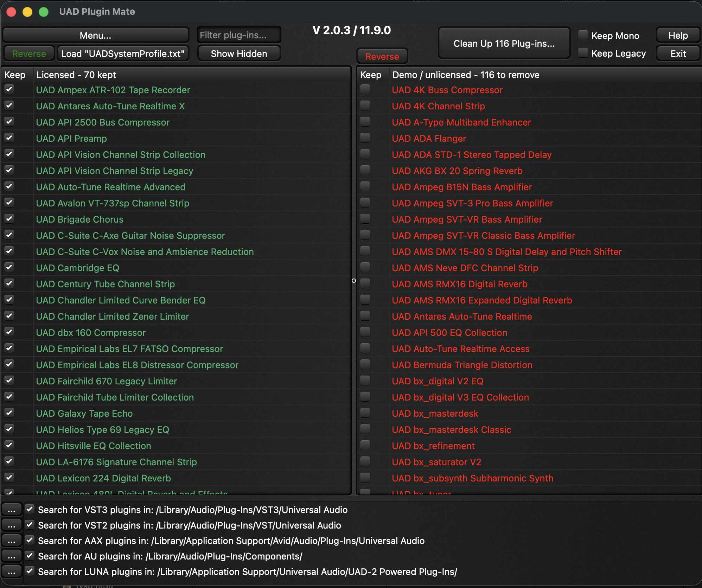Select 'UAD Ampeg B15N Bass Amplifier' row
The height and width of the screenshot is (588, 702).
coord(530,187)
